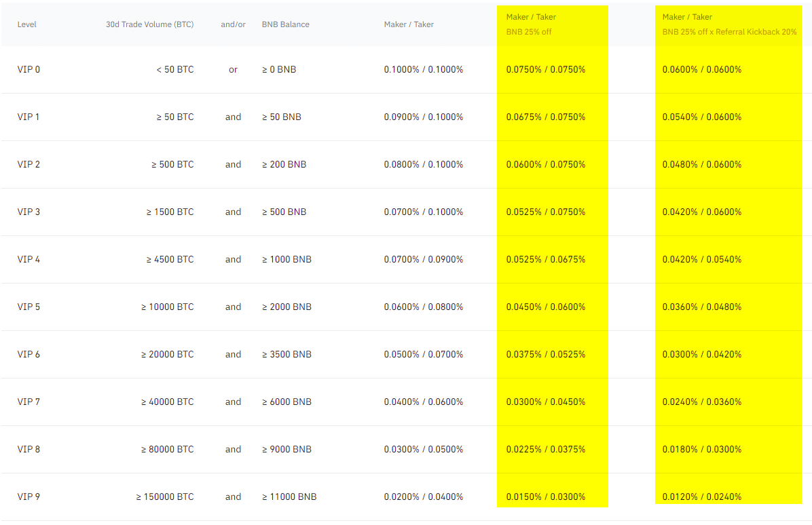Select the ≥ 11000 BNB balance cell
This screenshot has height=525, width=812.
point(289,497)
